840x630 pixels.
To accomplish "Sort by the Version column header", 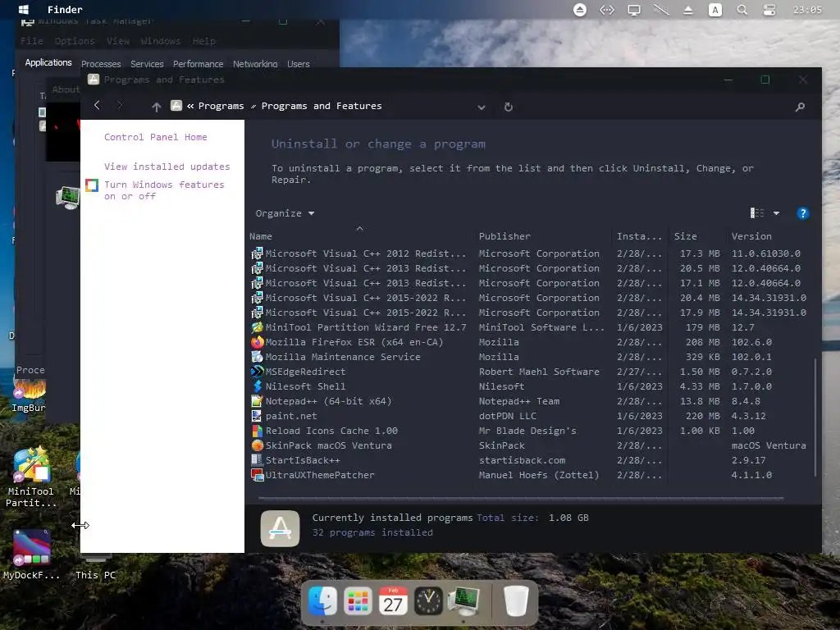I will point(769,236).
